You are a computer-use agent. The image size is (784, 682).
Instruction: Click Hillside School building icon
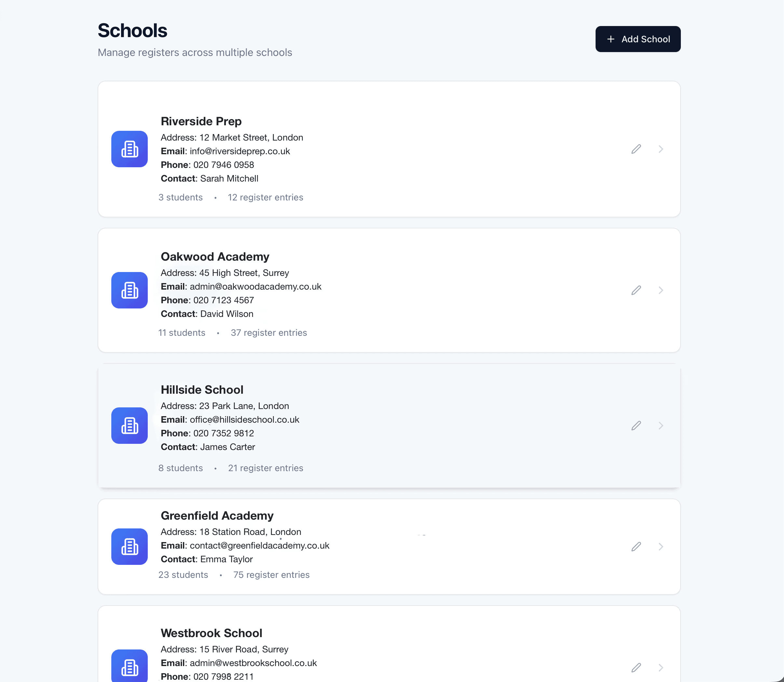(x=130, y=426)
